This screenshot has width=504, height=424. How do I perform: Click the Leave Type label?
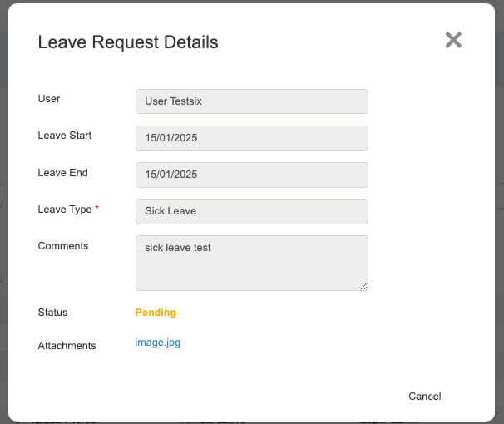pyautogui.click(x=65, y=210)
